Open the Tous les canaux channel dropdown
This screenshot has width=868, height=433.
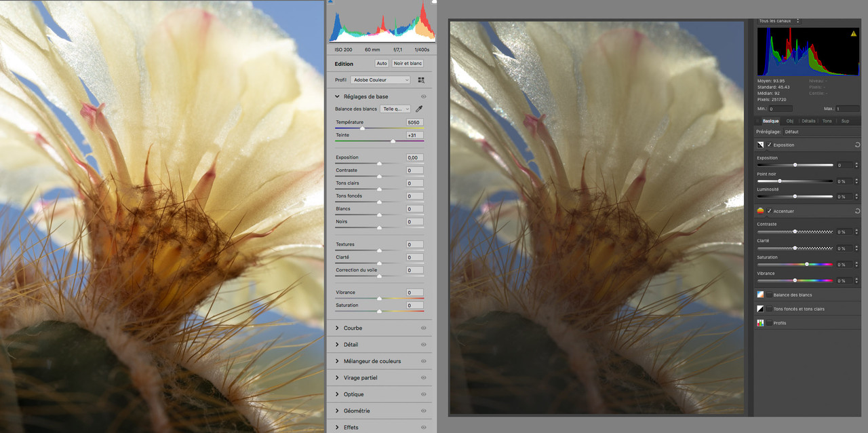(x=779, y=21)
